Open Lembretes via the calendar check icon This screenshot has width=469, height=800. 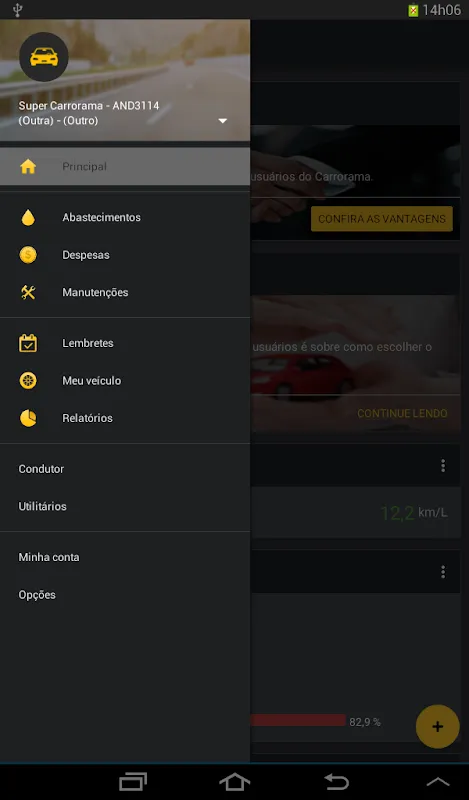coord(28,343)
